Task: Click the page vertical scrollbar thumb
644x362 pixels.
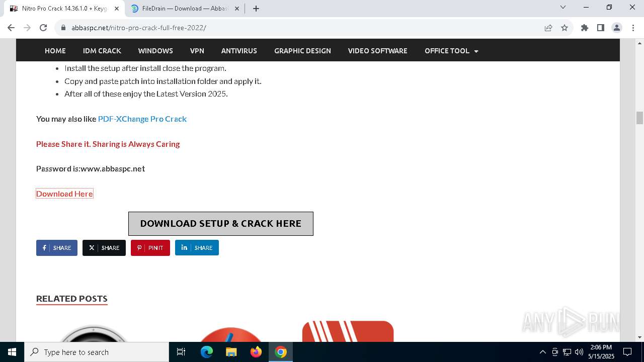Action: [x=639, y=118]
